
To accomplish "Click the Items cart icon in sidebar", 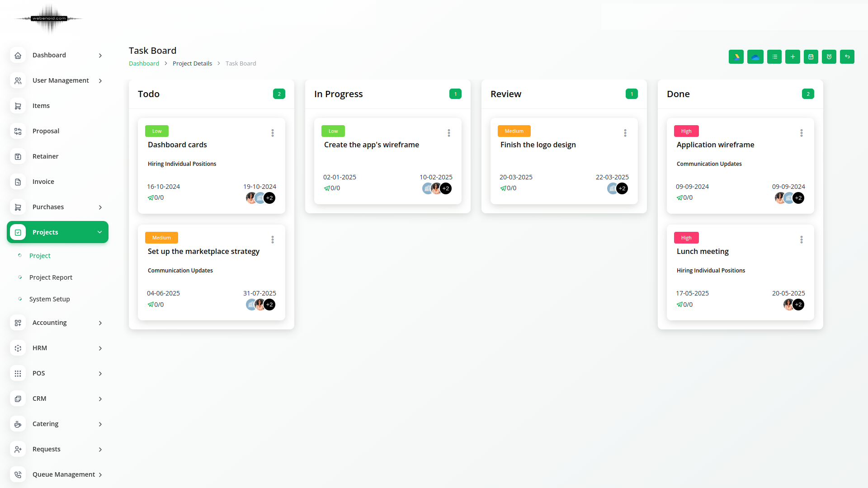I will tap(18, 106).
